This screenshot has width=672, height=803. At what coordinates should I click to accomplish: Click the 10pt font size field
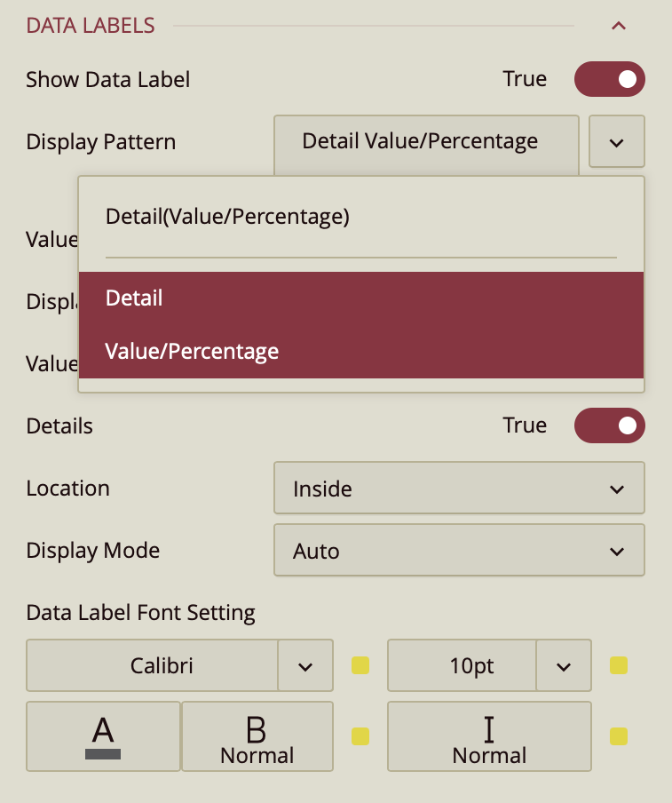[x=462, y=665]
